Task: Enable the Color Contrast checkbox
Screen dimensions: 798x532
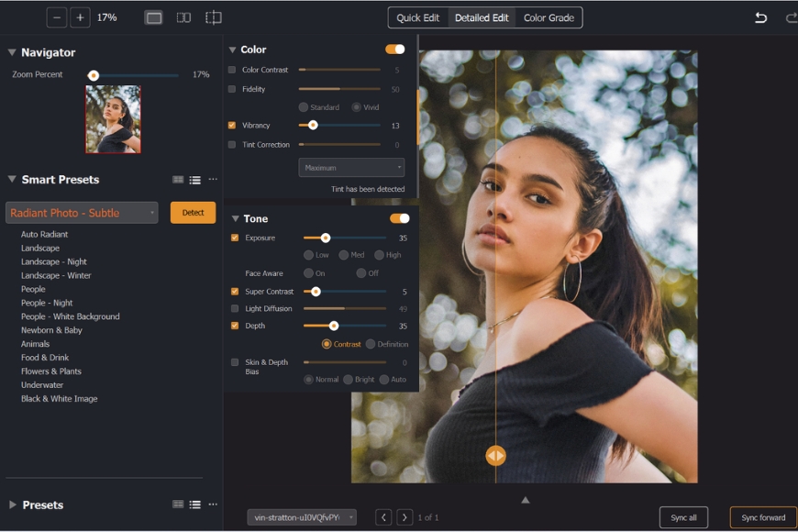Action: pyautogui.click(x=232, y=70)
